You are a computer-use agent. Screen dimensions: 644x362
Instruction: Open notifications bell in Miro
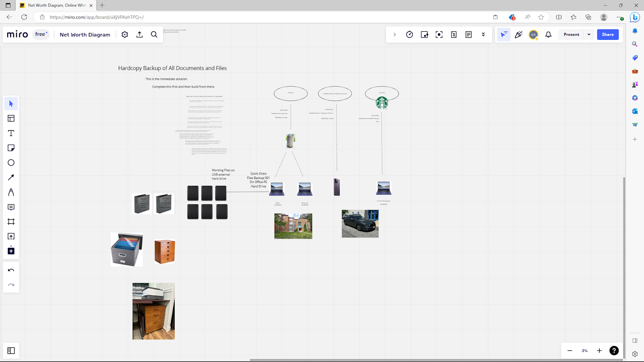[x=548, y=35]
